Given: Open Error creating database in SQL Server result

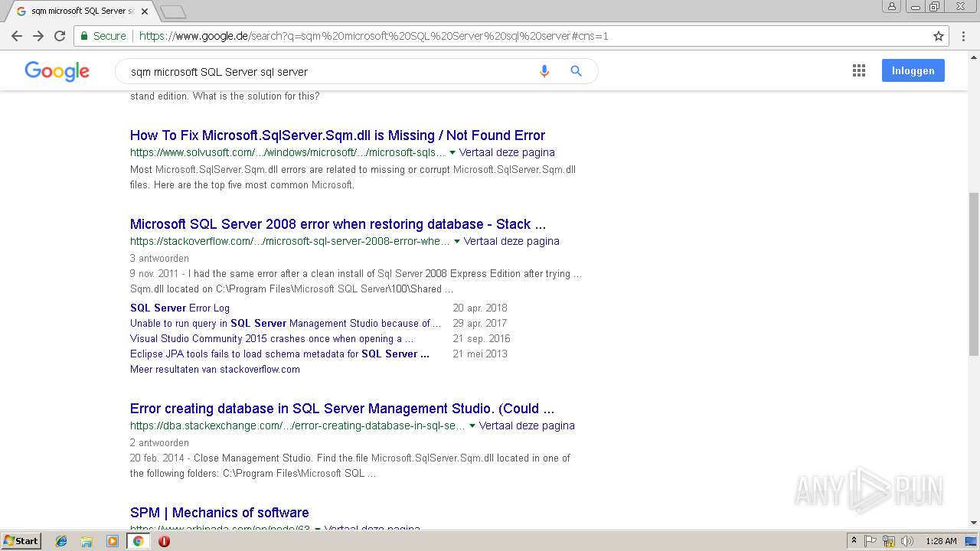Looking at the screenshot, I should [x=342, y=409].
